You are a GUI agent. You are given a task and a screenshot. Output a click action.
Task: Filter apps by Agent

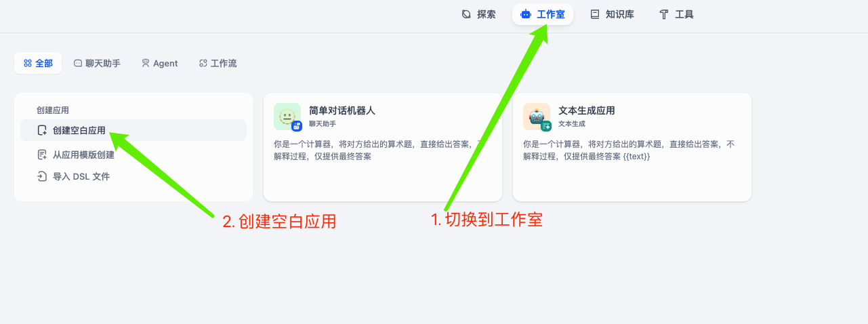point(160,63)
